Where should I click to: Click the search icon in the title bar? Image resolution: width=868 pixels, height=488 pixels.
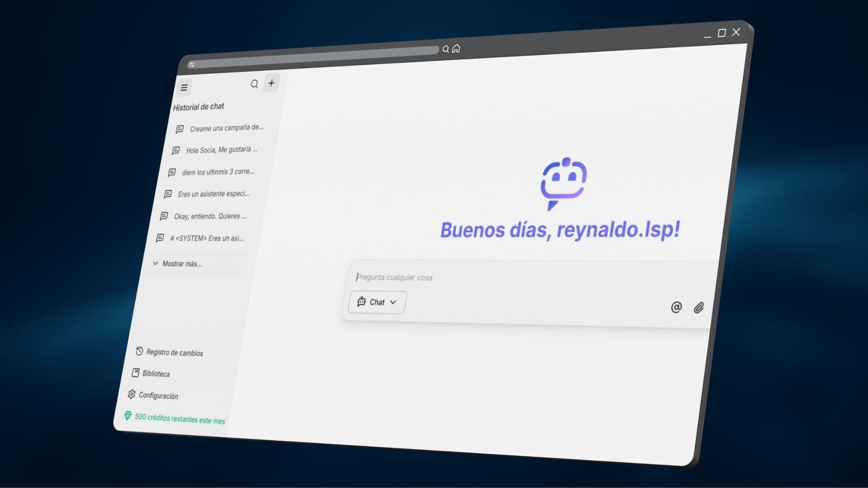[446, 48]
